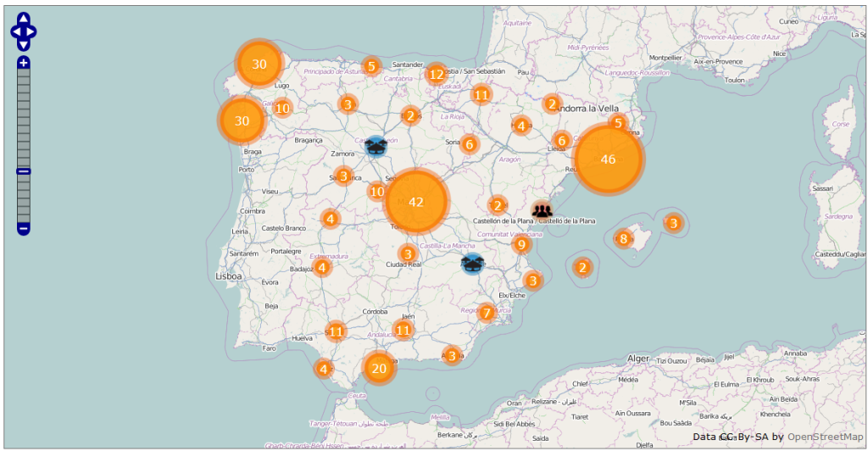
Task: Zoom in with the plus button
Action: click(x=24, y=63)
